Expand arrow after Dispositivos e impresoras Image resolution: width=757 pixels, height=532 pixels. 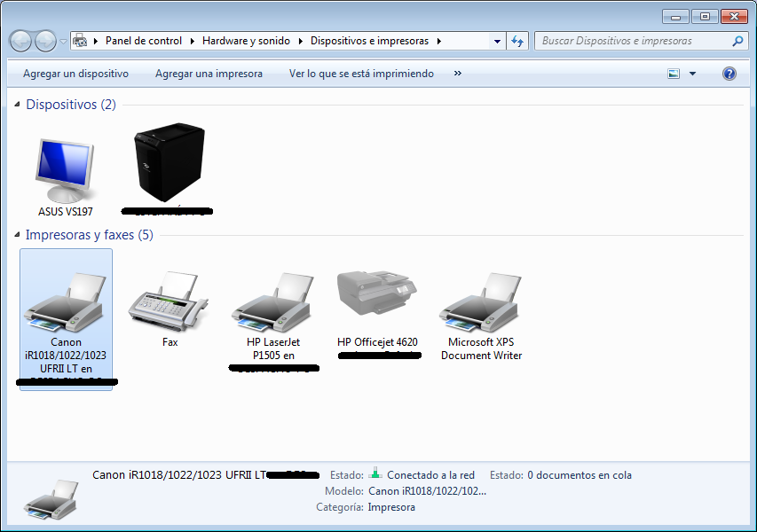[439, 41]
